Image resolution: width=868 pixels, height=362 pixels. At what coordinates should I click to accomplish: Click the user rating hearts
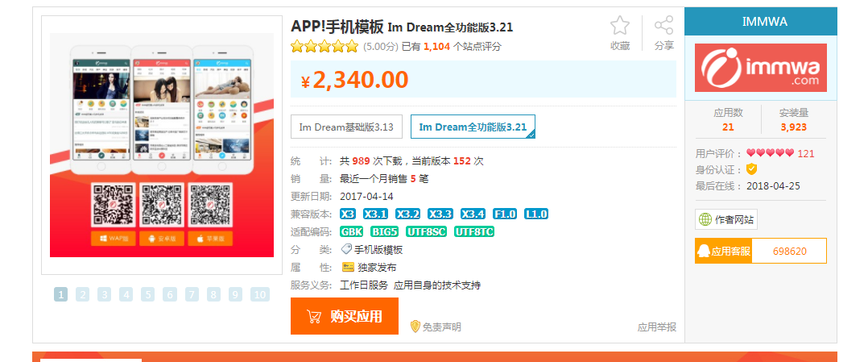coord(770,153)
